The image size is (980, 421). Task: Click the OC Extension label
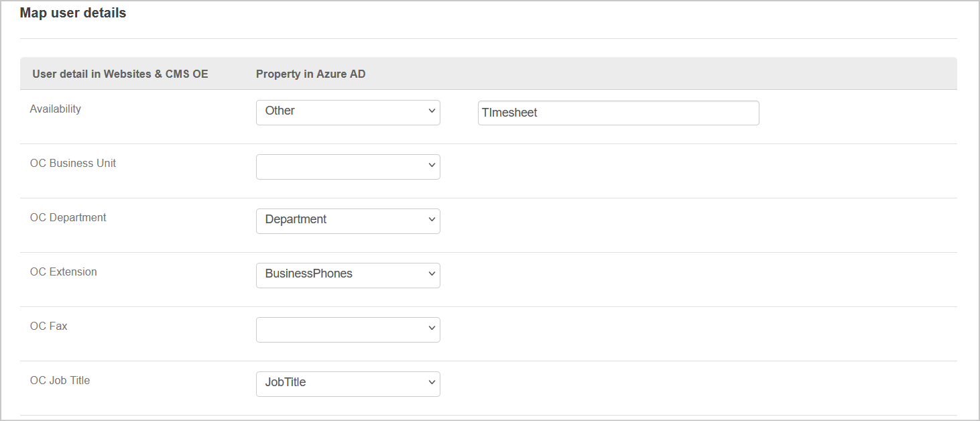click(x=64, y=272)
